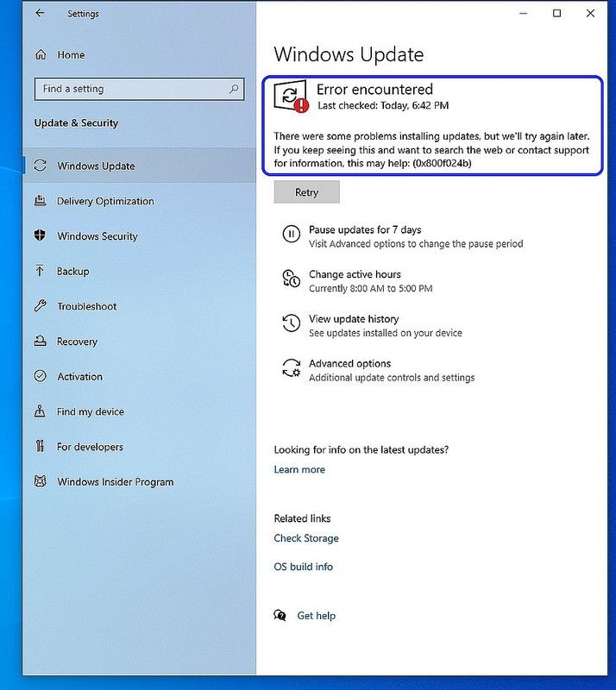Click the Error encountered heading
The width and height of the screenshot is (616, 690).
[x=374, y=90]
